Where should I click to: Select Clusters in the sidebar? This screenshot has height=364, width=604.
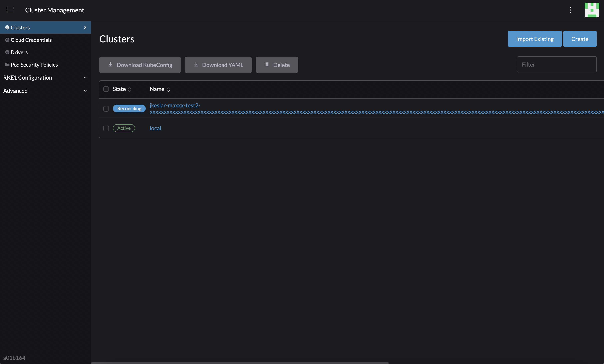20,27
